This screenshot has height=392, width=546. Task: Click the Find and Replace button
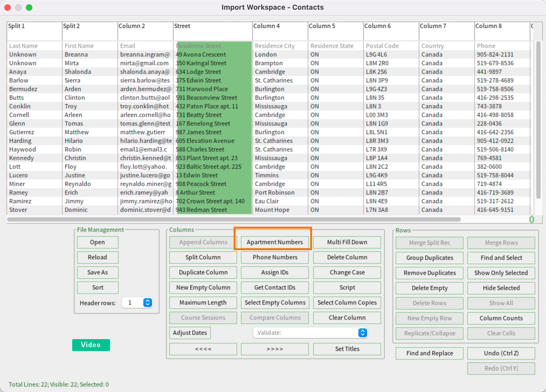(x=429, y=353)
